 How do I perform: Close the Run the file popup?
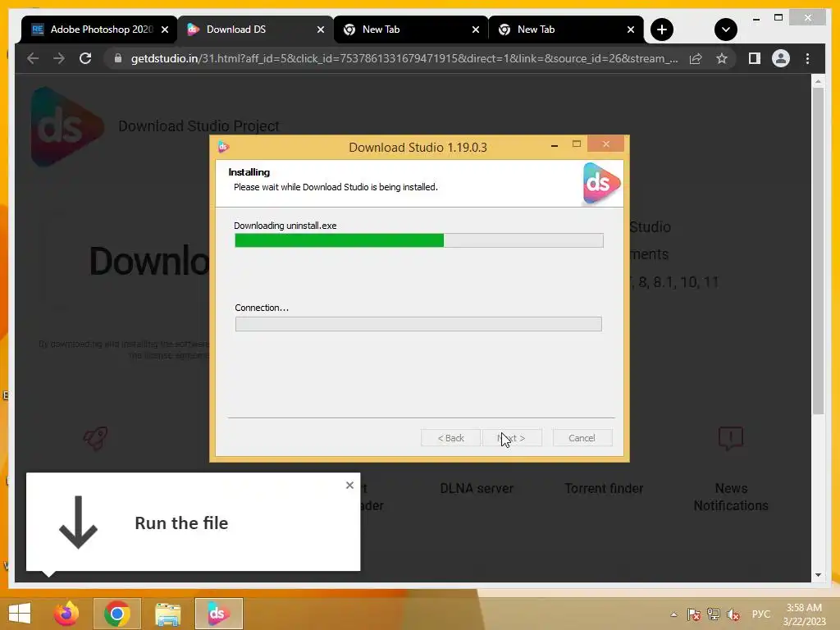[x=349, y=485]
